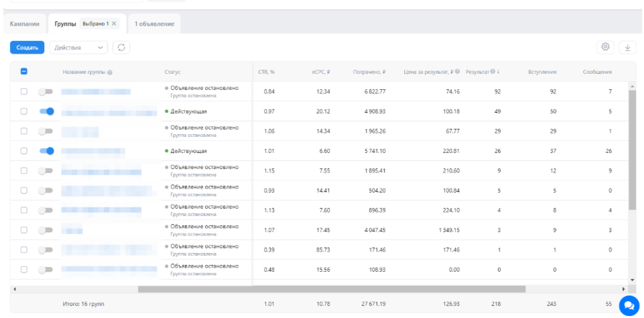
Task: Click the cost per result value 74.16
Action: coord(452,92)
